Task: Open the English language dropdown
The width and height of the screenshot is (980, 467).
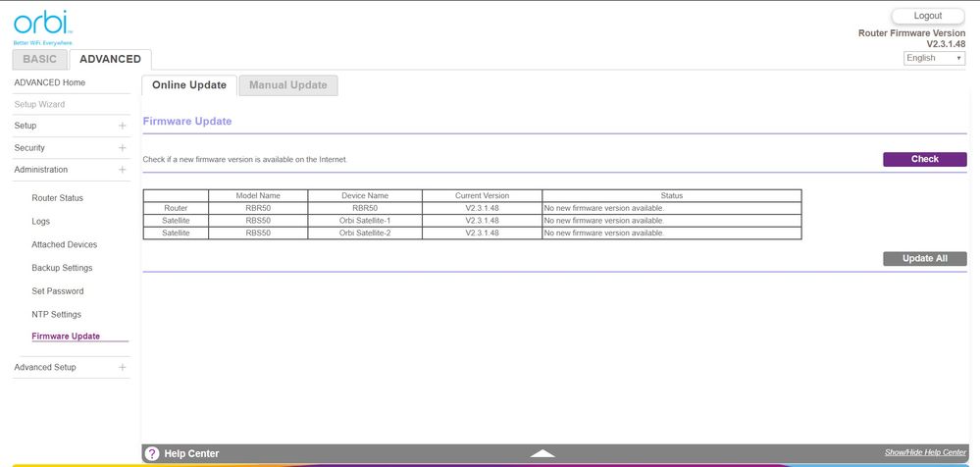Action: 934,58
